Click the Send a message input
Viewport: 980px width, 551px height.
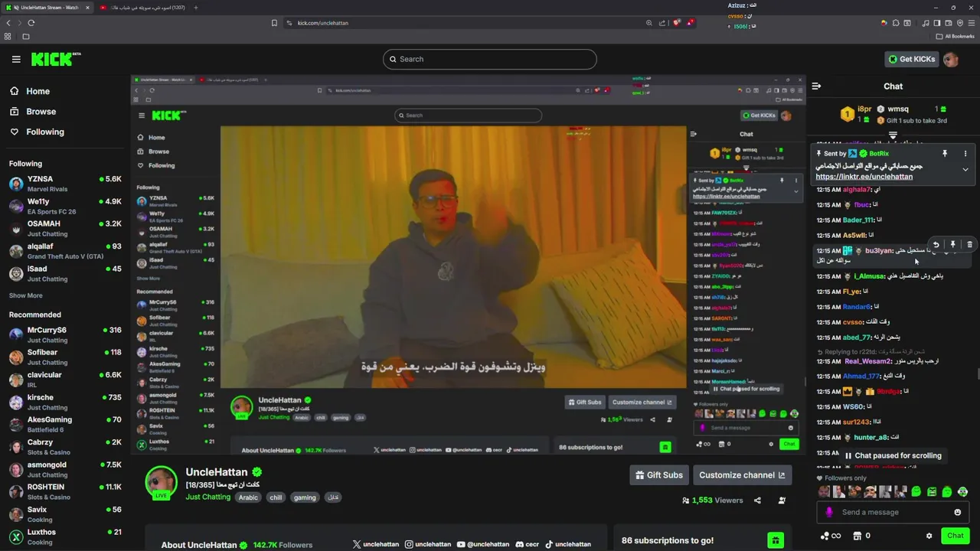(892, 512)
